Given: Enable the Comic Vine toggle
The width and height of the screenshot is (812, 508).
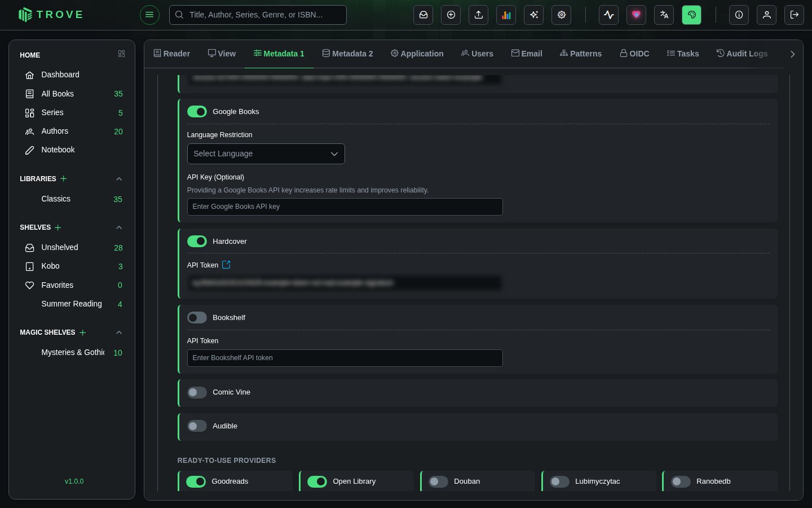Looking at the screenshot, I should (x=197, y=392).
